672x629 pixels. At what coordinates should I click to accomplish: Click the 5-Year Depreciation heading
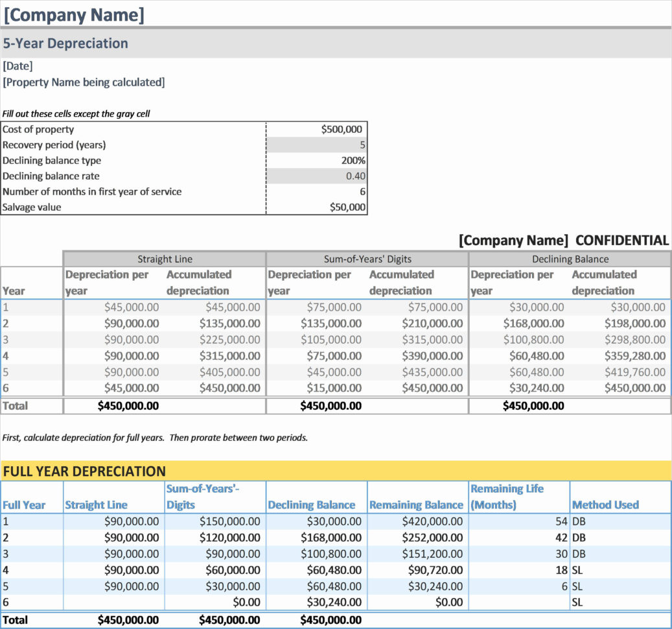[65, 43]
